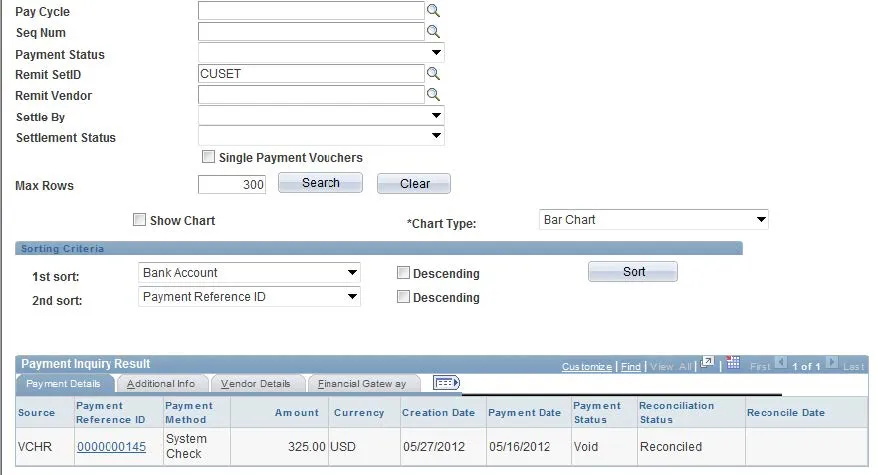This screenshot has width=878, height=475.
Task: Focus the Remit Vendor input field
Action: point(311,94)
